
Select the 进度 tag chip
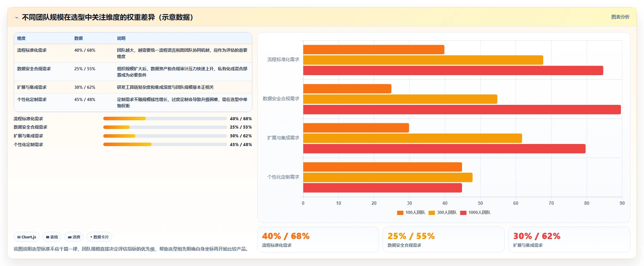pos(74,237)
